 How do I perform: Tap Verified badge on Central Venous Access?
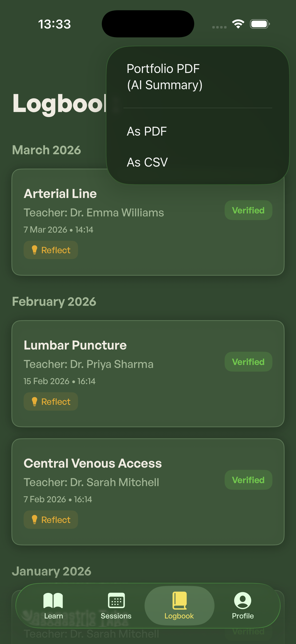pos(248,480)
